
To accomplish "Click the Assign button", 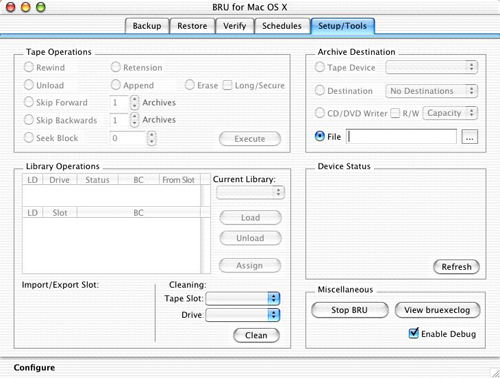I will 250,266.
